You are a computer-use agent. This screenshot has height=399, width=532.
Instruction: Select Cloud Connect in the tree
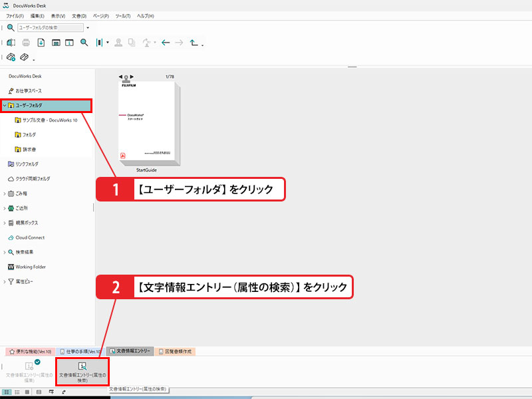click(x=26, y=237)
